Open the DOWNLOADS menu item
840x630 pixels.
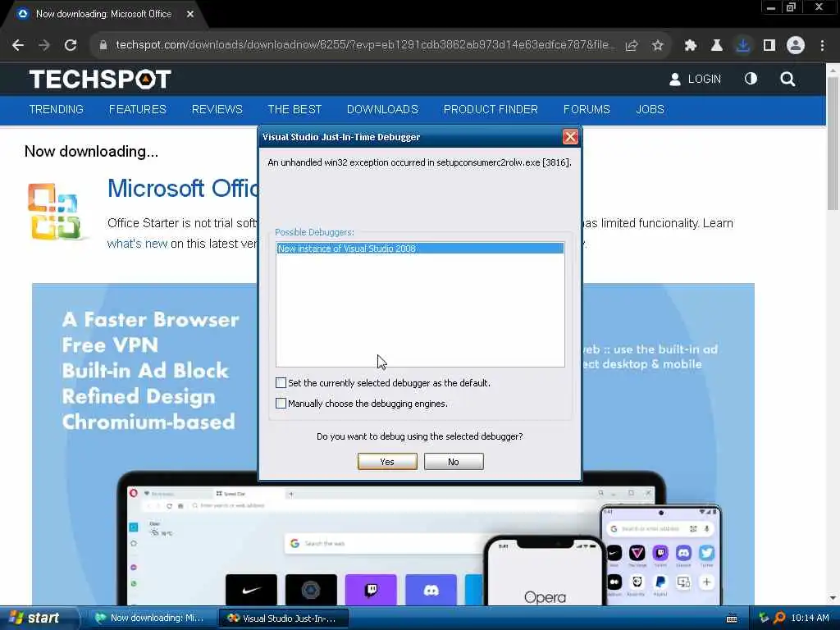click(x=382, y=109)
